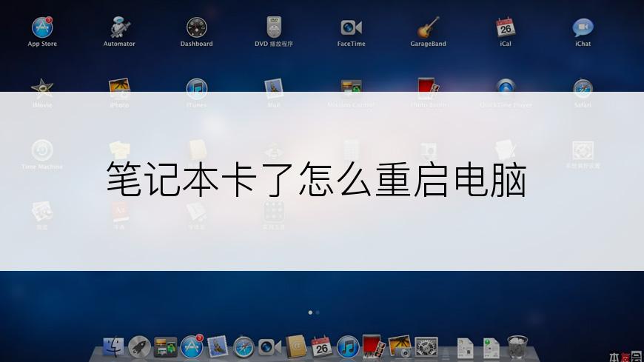Viewport: 644px width, 362px height.
Task: Open Finder in the Dock
Action: coord(113,347)
